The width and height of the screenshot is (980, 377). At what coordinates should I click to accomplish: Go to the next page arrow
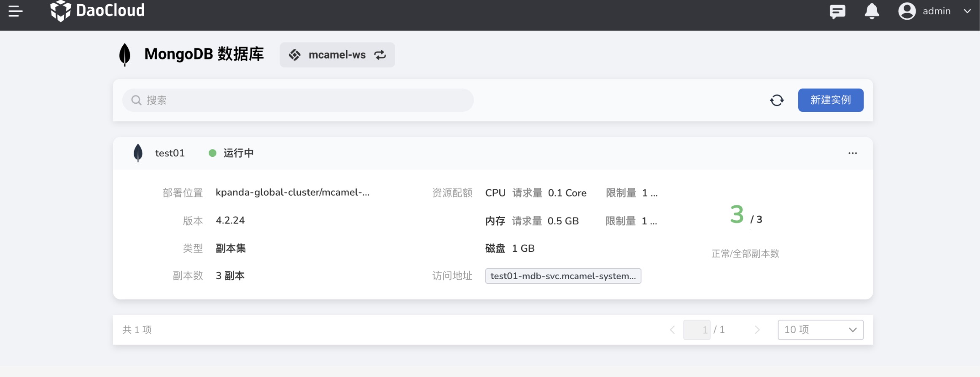tap(757, 330)
